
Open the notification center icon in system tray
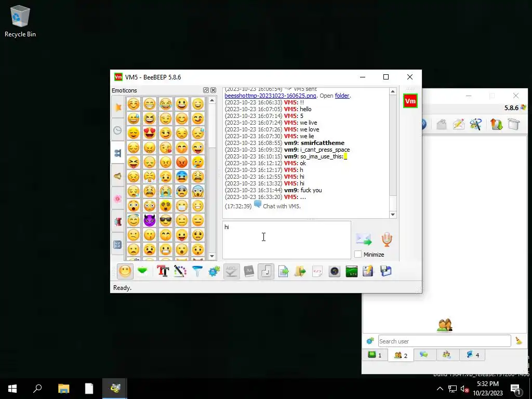tap(516, 389)
